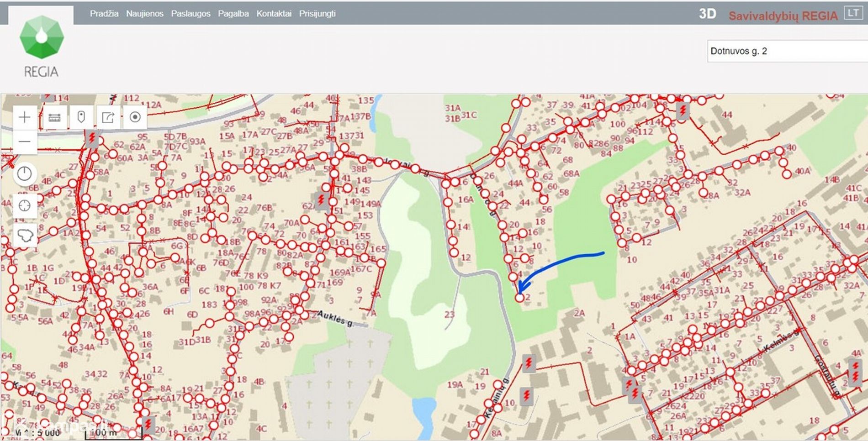Click Prisijungti to log in
This screenshot has height=441, width=868.
(317, 14)
